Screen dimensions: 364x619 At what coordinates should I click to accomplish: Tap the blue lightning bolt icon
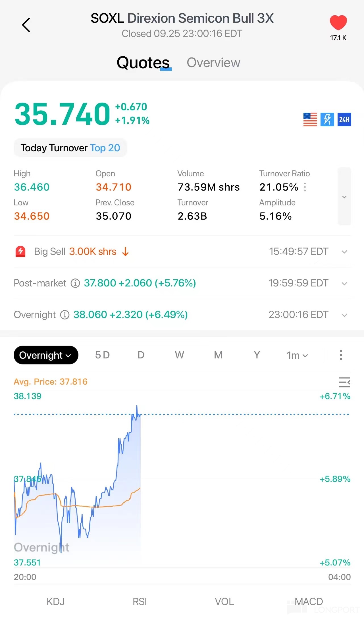point(327,119)
